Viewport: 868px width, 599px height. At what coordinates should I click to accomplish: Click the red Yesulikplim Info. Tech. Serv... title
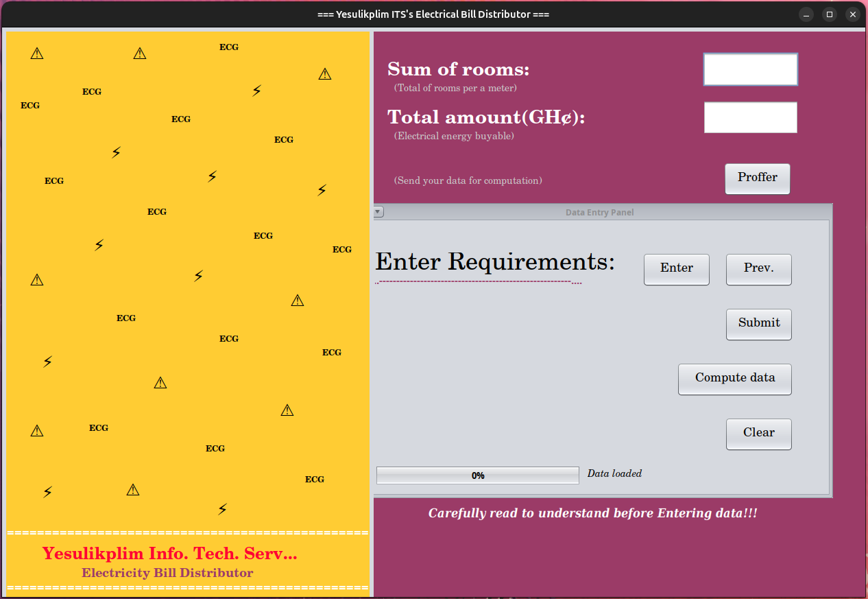pyautogui.click(x=169, y=554)
